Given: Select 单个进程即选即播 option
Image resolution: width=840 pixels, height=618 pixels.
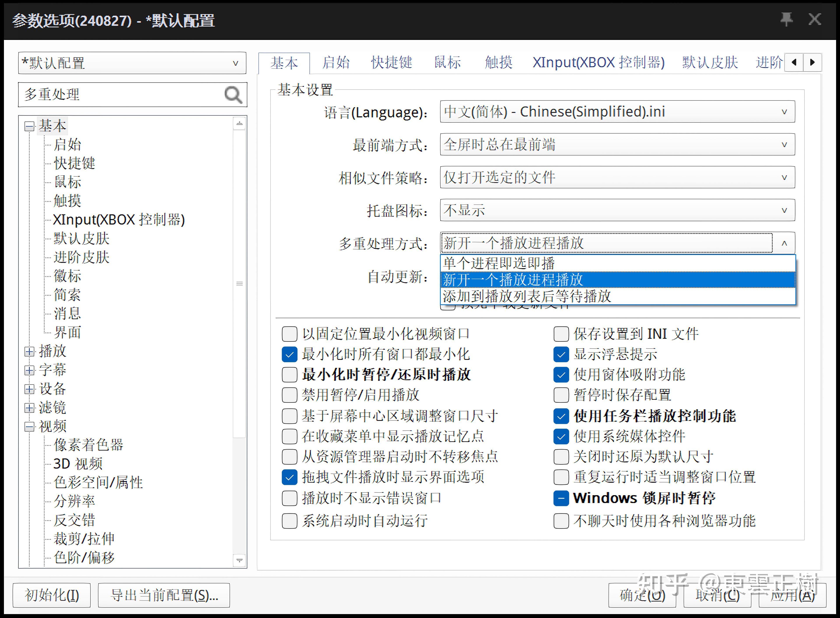Looking at the screenshot, I should coord(618,263).
